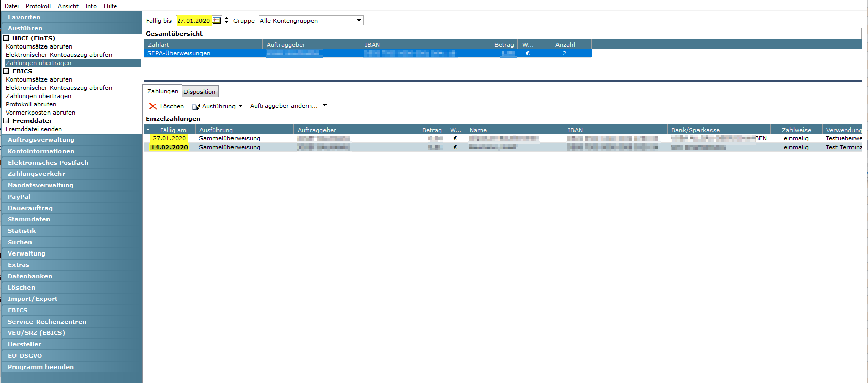The image size is (868, 383).
Task: Open the Mandatsverwaltung sidebar section
Action: coord(71,185)
